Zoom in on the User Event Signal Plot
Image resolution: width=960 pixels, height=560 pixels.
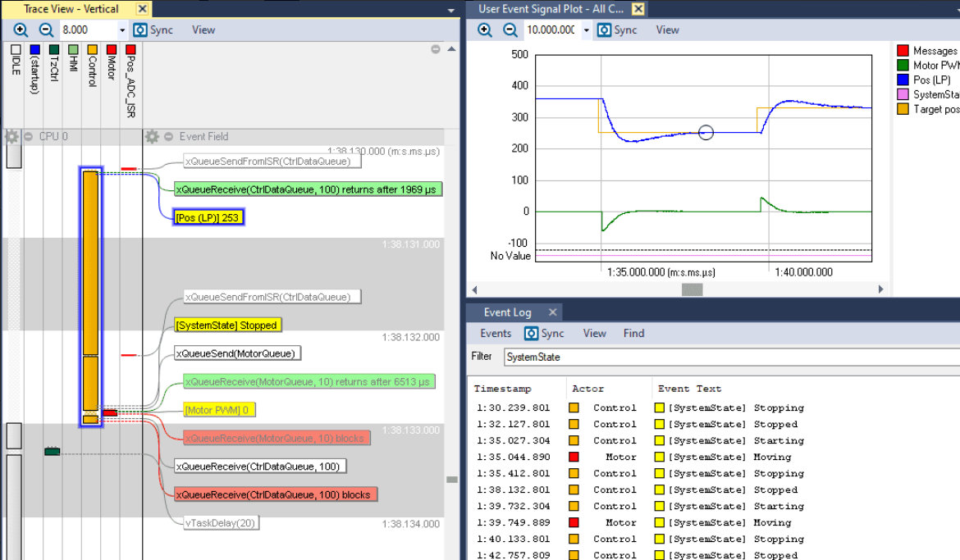click(x=484, y=30)
